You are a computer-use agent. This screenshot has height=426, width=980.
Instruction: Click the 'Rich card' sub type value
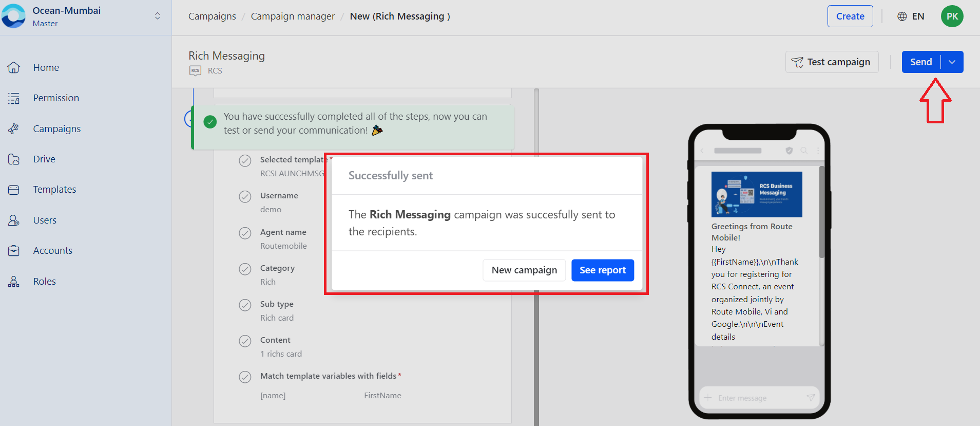coord(277,318)
